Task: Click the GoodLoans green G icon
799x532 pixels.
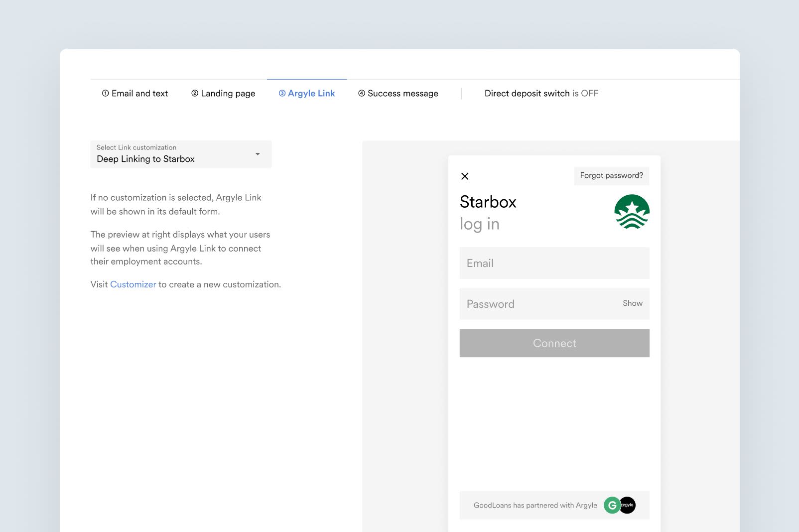Action: [x=612, y=505]
